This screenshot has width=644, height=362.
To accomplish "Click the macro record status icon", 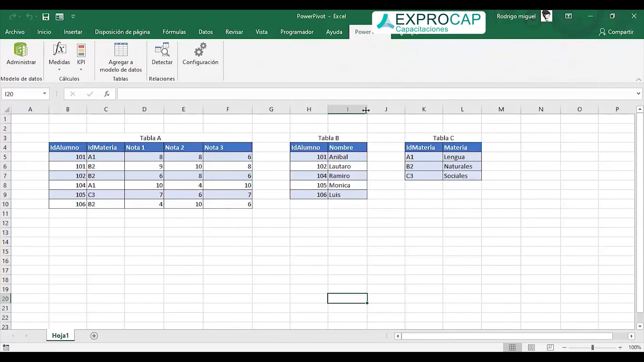I will 6,348.
